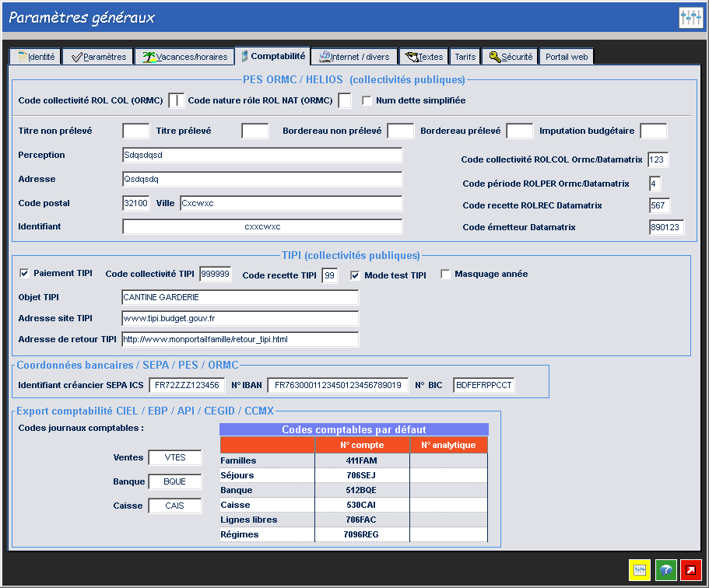Tick the Masquage année checkbox

[x=446, y=274]
